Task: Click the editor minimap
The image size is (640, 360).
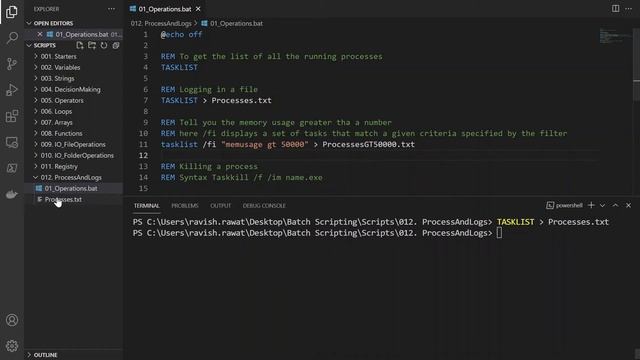Action: (x=615, y=36)
